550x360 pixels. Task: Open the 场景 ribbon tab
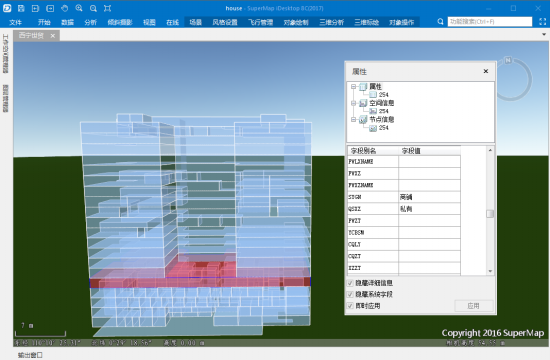pyautogui.click(x=195, y=22)
